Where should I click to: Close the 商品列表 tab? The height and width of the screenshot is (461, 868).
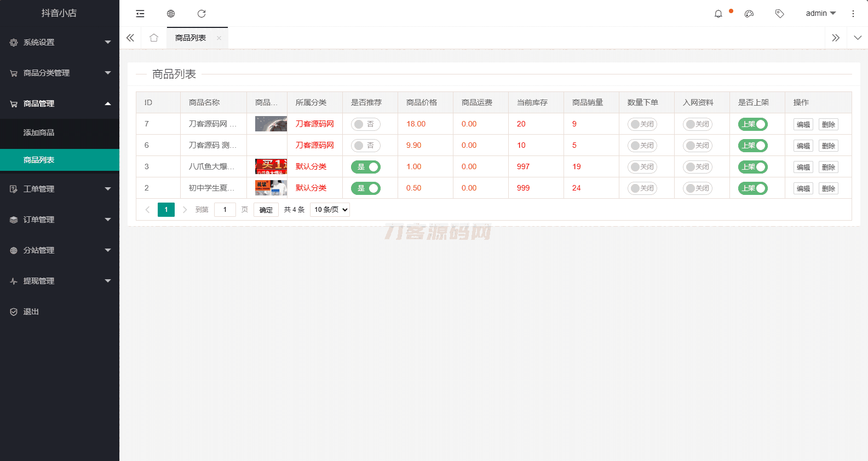pyautogui.click(x=219, y=38)
